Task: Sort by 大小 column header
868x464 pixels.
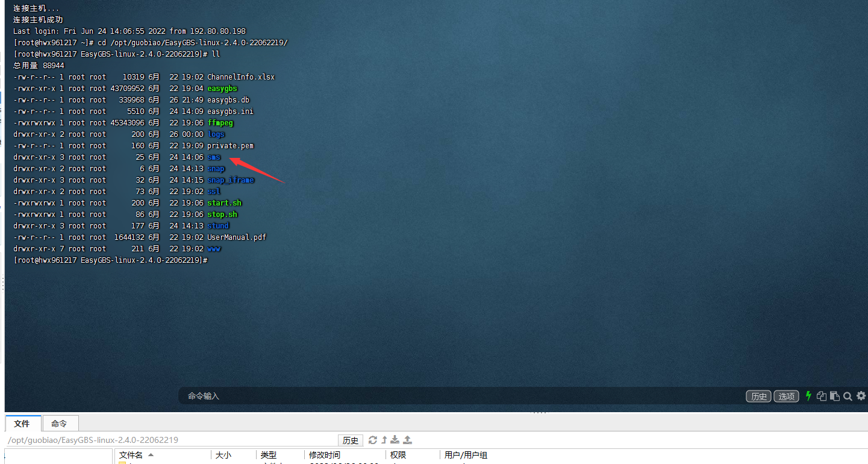Action: pos(233,455)
